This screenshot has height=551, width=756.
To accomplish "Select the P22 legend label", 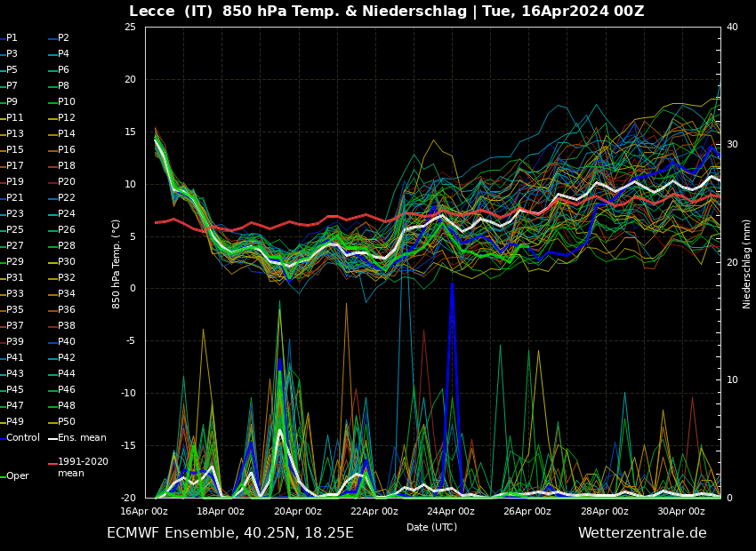I will coord(61,197).
